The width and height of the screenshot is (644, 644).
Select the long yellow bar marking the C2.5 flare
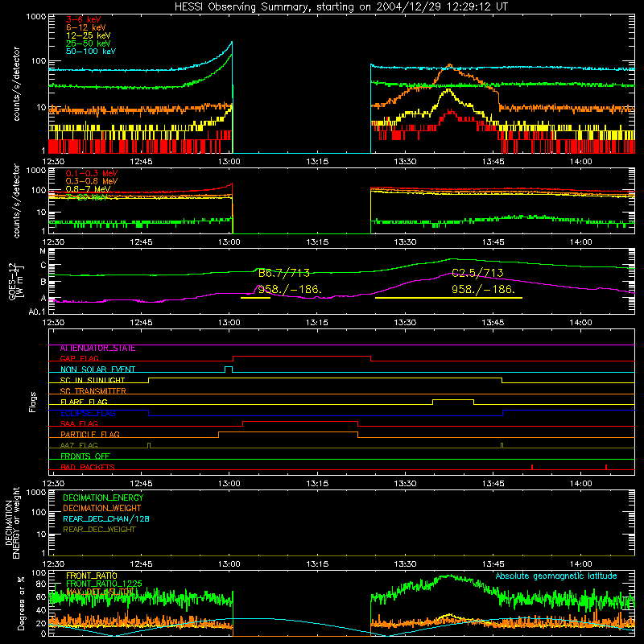click(448, 297)
